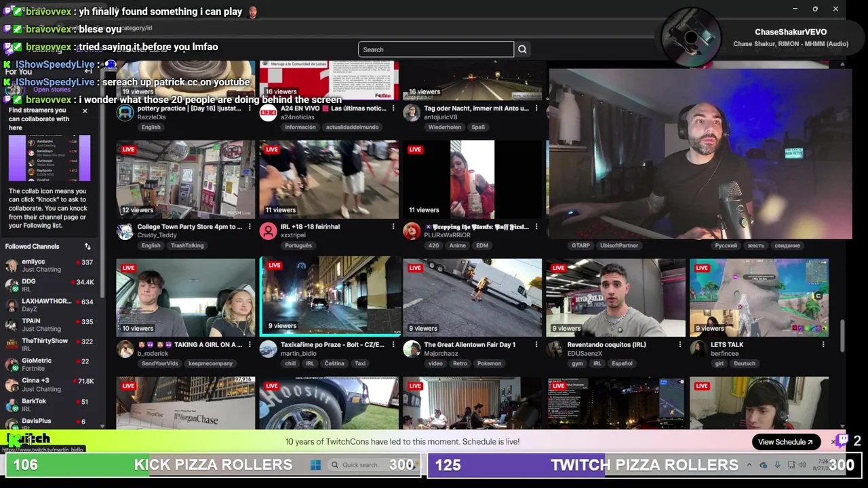The width and height of the screenshot is (868, 488).
Task: Open TPAIN followed channel
Action: point(51,325)
